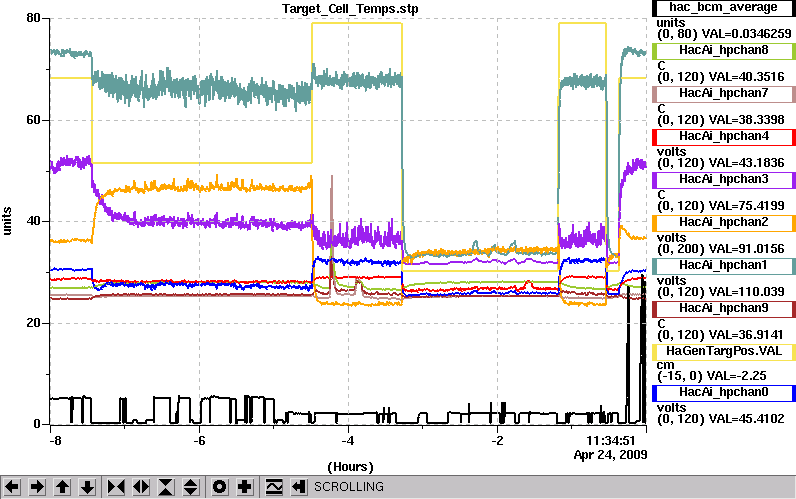Pan the graph left in time
Image resolution: width=796 pixels, height=499 pixels.
point(12,487)
